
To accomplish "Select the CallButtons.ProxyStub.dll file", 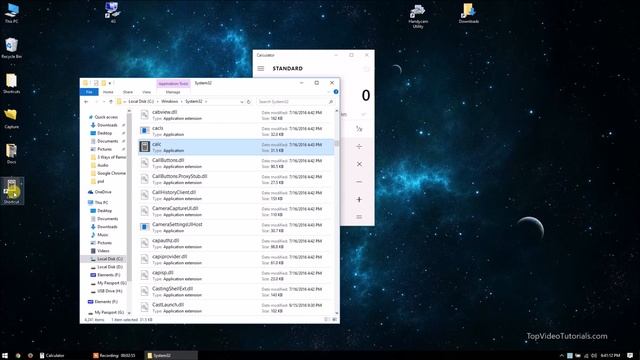I will pyautogui.click(x=236, y=179).
